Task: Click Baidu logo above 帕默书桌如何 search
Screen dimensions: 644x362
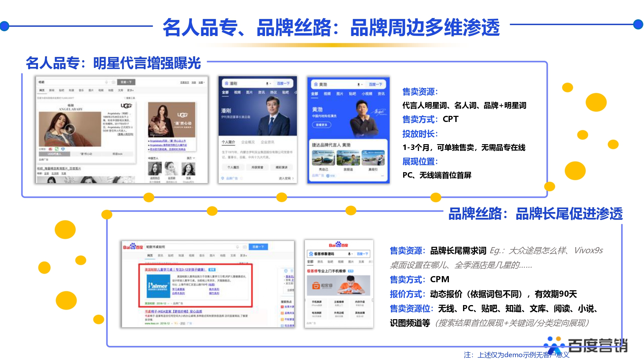Action: tap(133, 247)
